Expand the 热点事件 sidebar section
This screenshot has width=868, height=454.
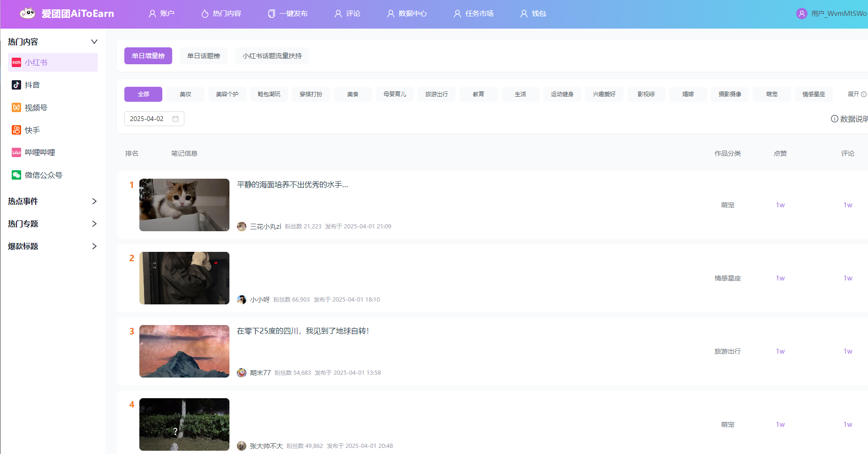click(94, 201)
